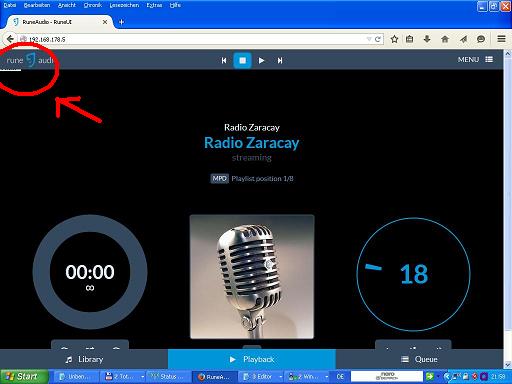Viewport: 512px width, 384px height.
Task: Adjust the volume knob showing 18
Action: point(413,274)
